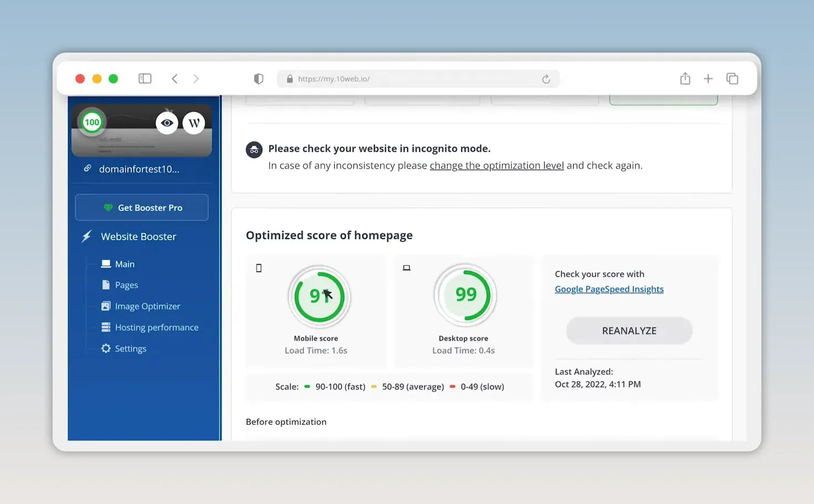Select Main in the sidebar
The width and height of the screenshot is (814, 504).
pos(125,264)
